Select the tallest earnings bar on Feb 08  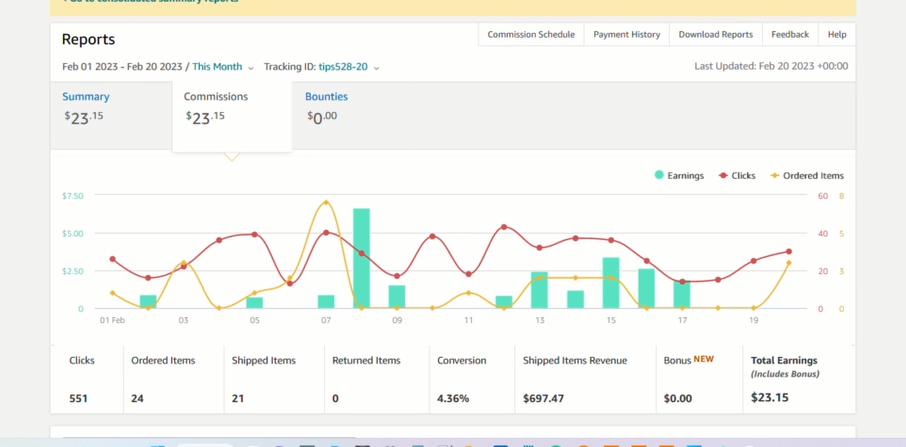(361, 258)
